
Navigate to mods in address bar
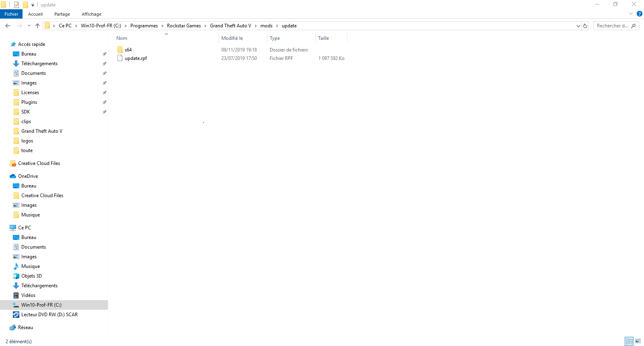[266, 26]
